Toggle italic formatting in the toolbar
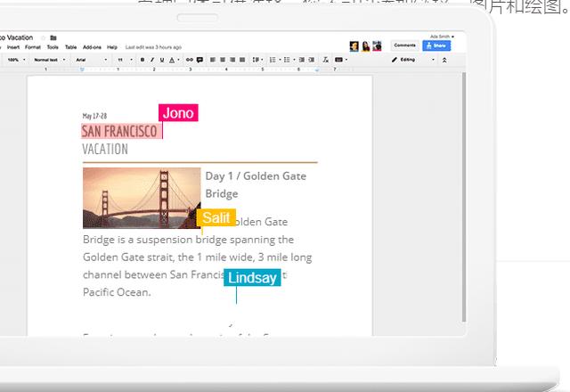 coord(152,60)
